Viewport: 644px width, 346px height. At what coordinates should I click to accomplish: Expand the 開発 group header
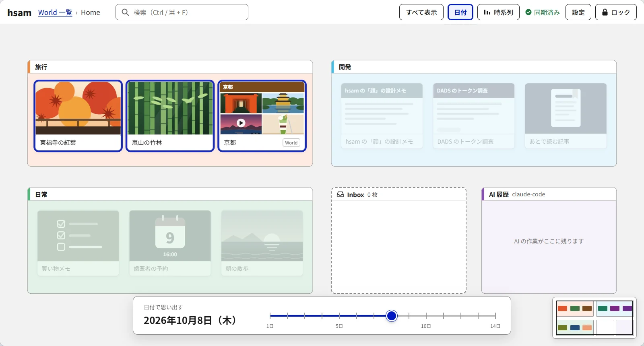pyautogui.click(x=474, y=67)
